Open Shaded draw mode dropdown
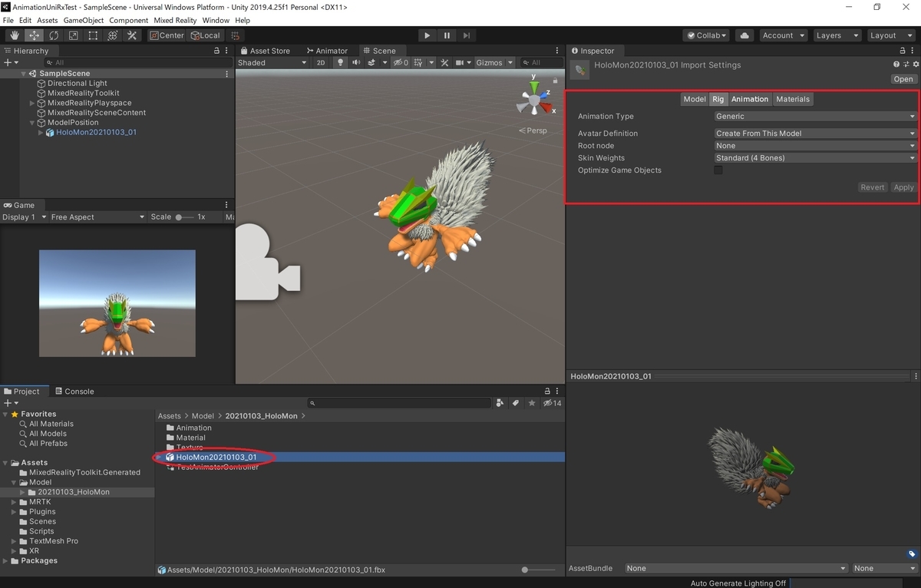Image resolution: width=921 pixels, height=588 pixels. point(272,63)
